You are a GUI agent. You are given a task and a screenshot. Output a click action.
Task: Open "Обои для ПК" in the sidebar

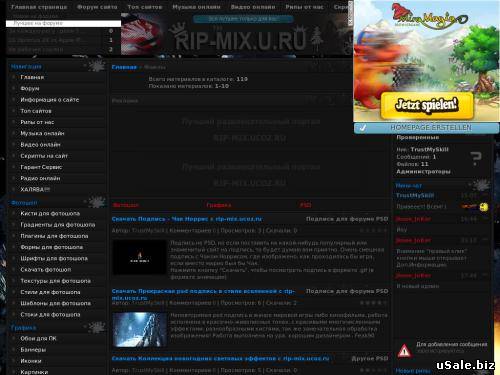tap(38, 338)
